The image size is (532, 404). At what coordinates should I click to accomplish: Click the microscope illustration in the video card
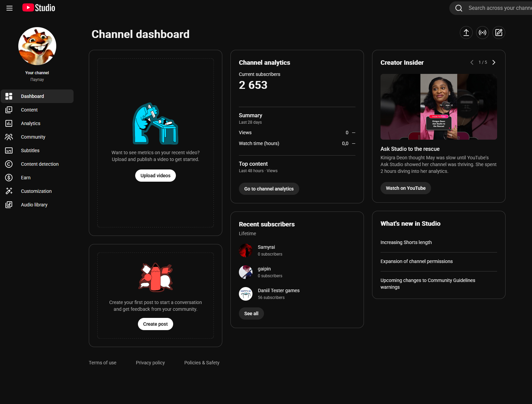click(156, 124)
